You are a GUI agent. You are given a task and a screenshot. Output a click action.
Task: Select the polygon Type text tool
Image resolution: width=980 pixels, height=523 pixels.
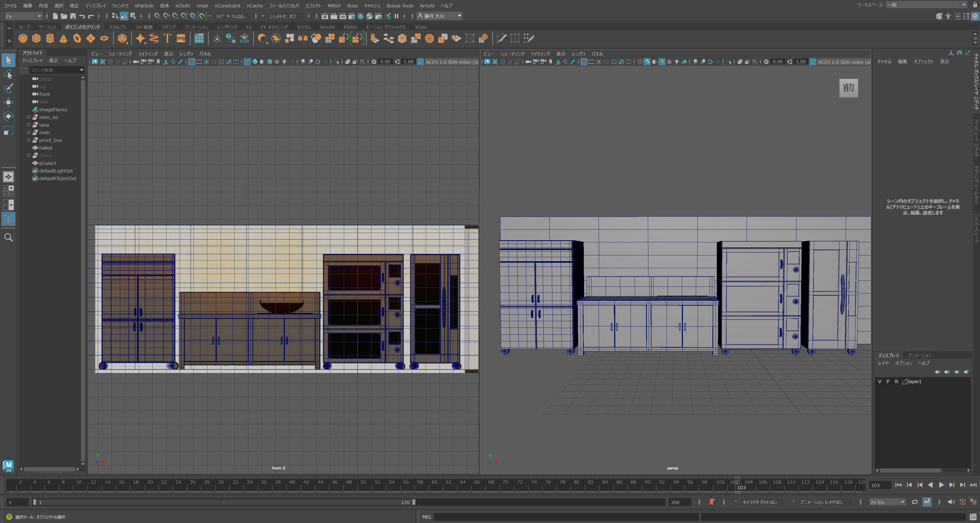(167, 38)
